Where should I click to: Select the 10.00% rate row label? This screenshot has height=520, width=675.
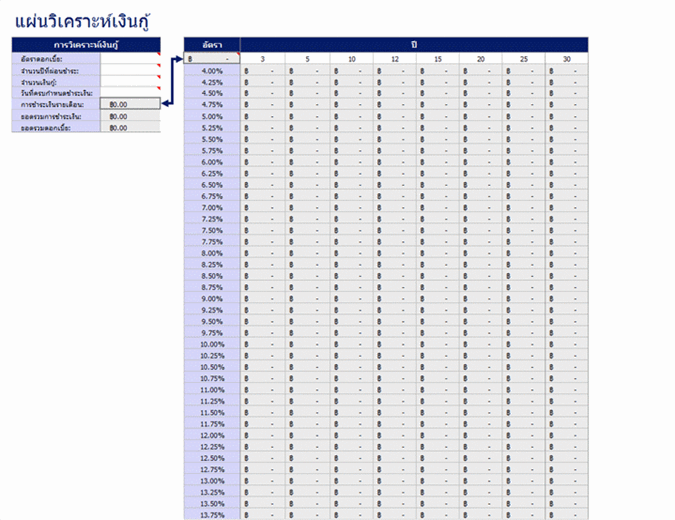pyautogui.click(x=212, y=344)
